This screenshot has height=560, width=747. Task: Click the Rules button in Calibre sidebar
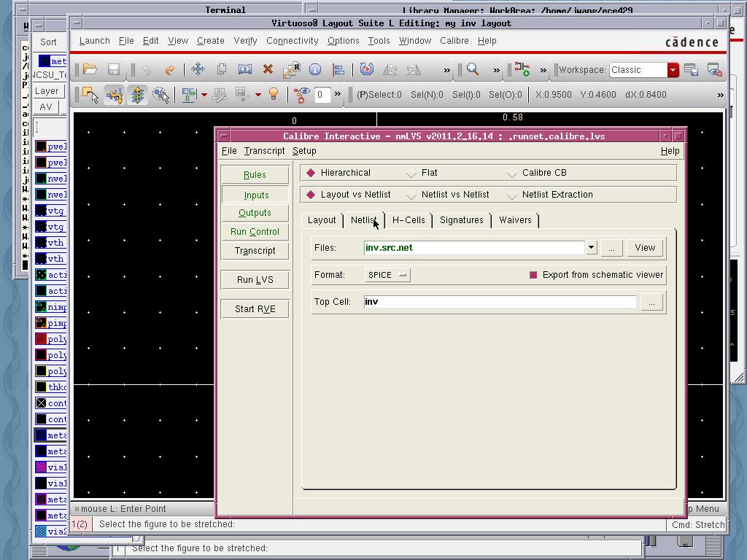[255, 175]
